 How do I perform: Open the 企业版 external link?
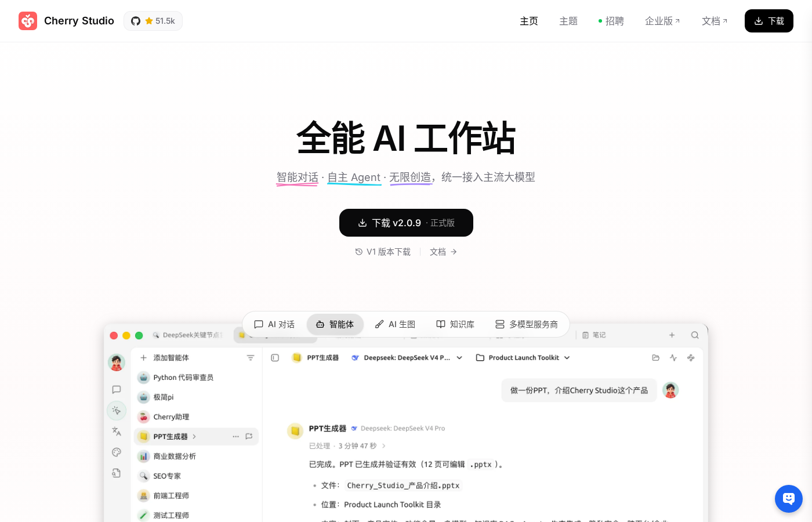tap(662, 21)
